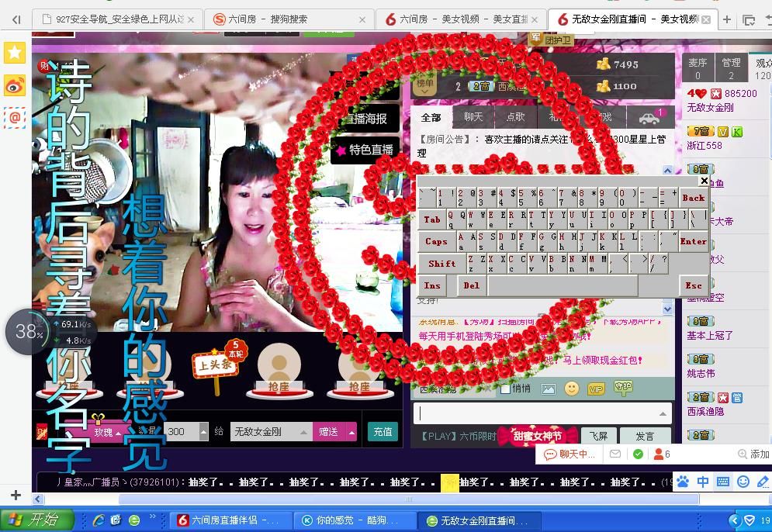Collapse the browser sidebar with the back arrow
This screenshot has height=532, width=772.
point(17,19)
